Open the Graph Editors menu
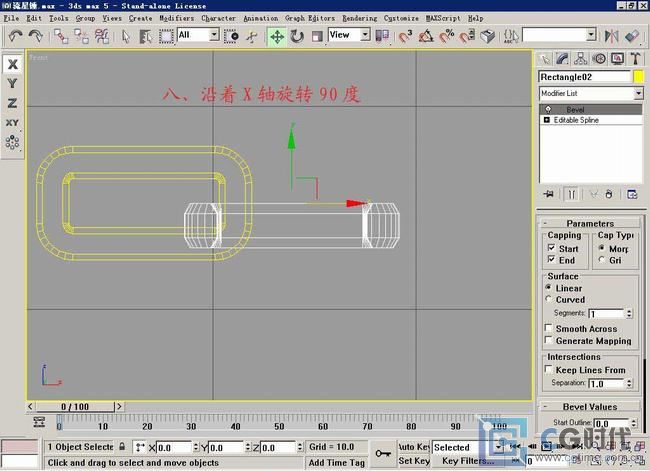The height and width of the screenshot is (471, 650). coord(310,18)
